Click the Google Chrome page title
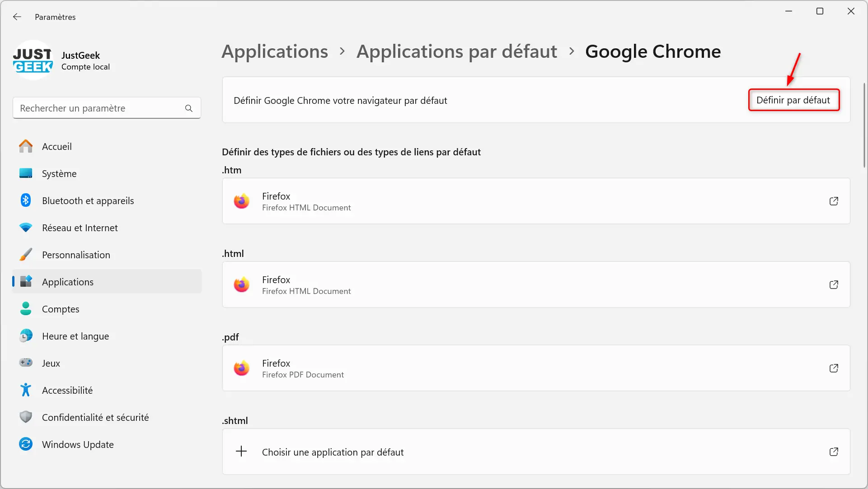Viewport: 868px width, 489px height. point(653,51)
